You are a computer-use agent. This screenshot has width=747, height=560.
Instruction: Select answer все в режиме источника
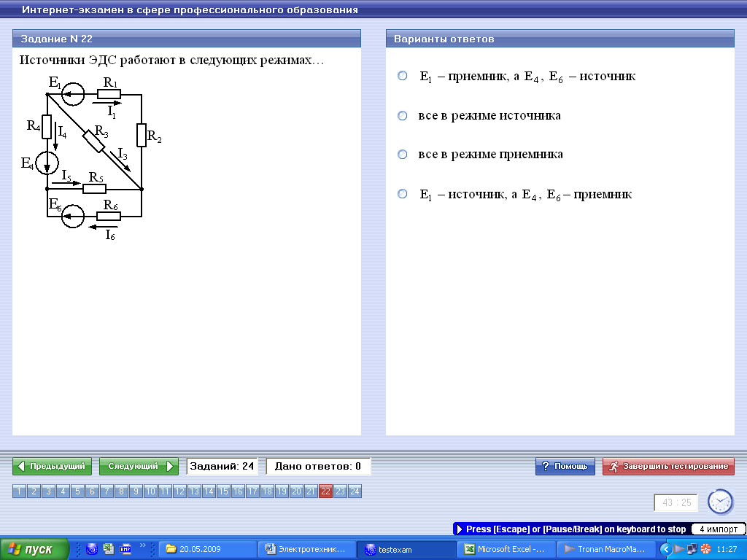(x=403, y=116)
